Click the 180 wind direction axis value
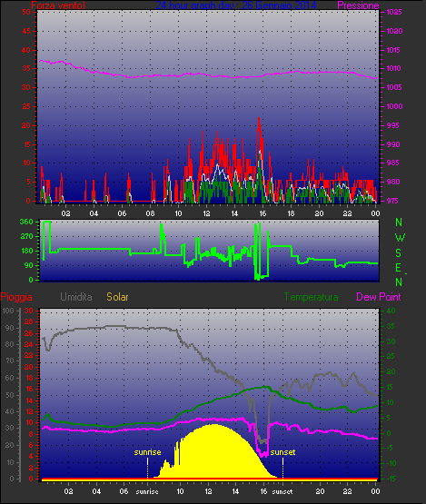The height and width of the screenshot is (504, 426). tap(26, 251)
